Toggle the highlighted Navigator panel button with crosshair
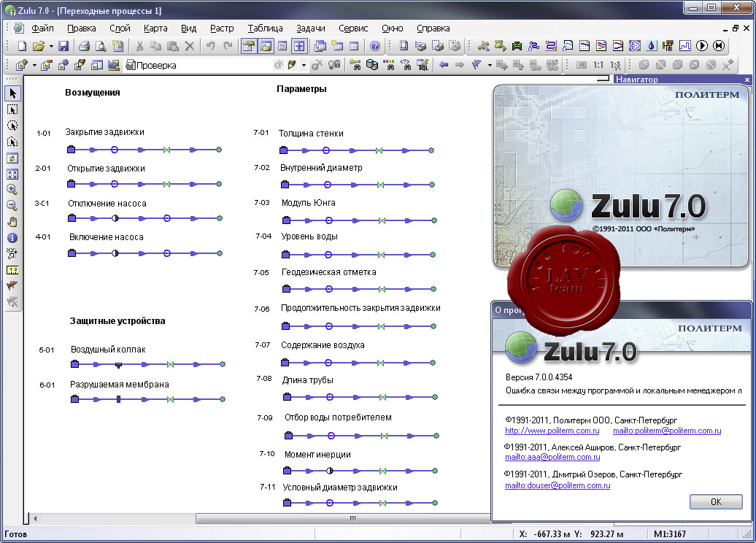The height and width of the screenshot is (543, 756). (x=299, y=46)
